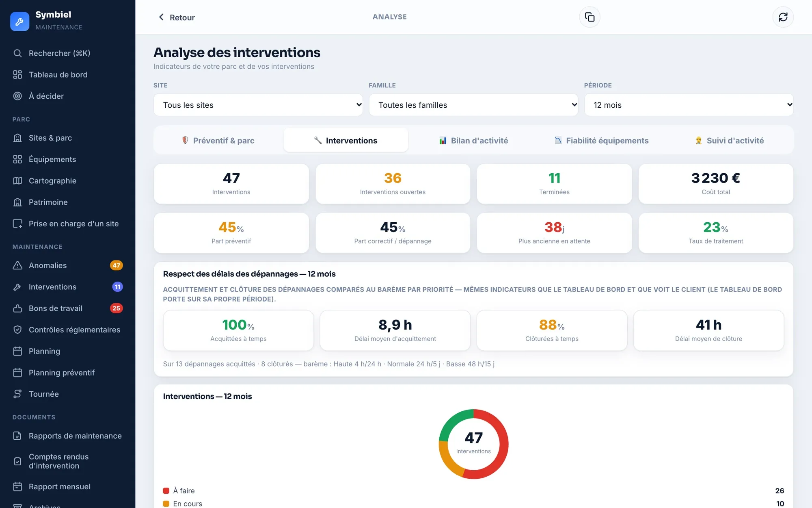The height and width of the screenshot is (508, 812).
Task: Click the orange En cours legend swatch
Action: click(166, 504)
